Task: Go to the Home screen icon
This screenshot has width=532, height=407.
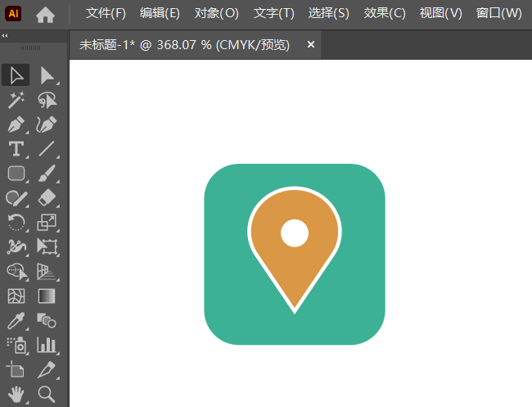Action: pyautogui.click(x=45, y=15)
